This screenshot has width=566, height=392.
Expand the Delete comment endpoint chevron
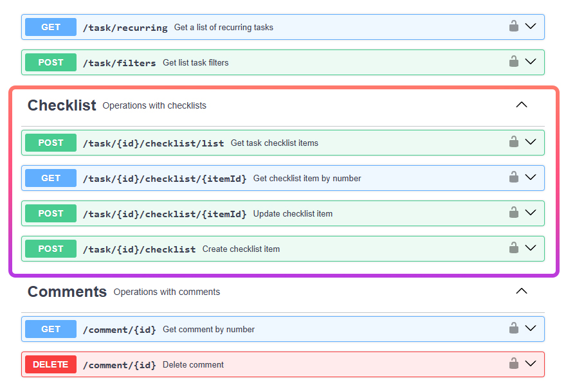[530, 364]
